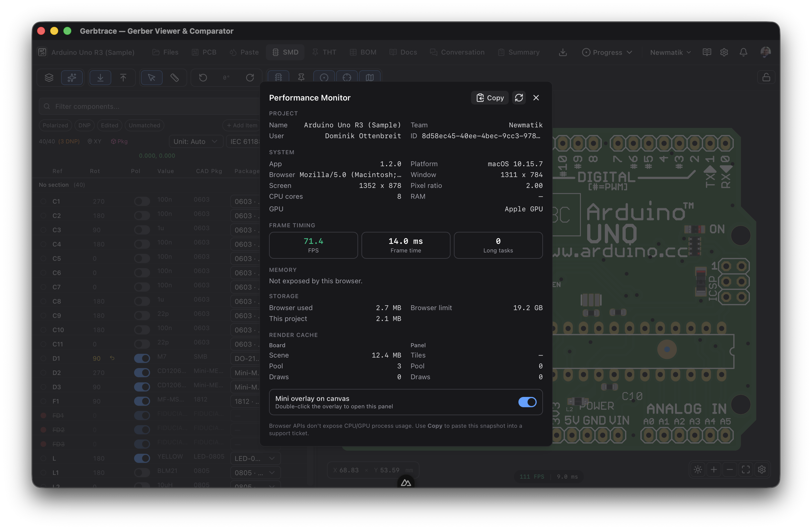Click the Filter components search field
This screenshot has height=530, width=812.
pyautogui.click(x=150, y=107)
